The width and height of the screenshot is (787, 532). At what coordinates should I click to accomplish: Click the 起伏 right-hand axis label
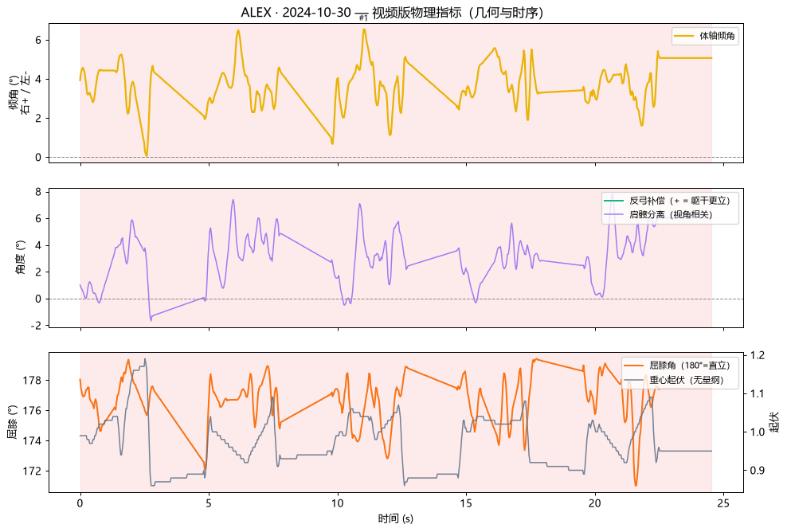click(x=773, y=422)
